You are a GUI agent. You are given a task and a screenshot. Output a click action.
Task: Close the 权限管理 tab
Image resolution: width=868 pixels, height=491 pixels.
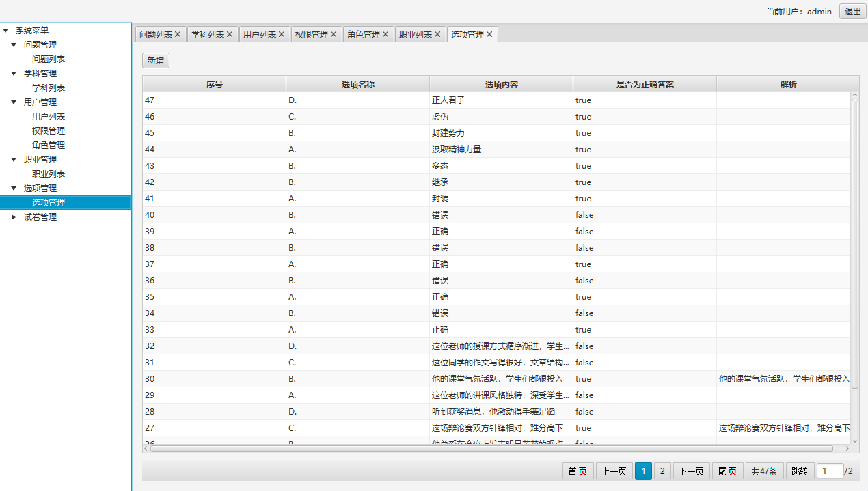point(334,34)
